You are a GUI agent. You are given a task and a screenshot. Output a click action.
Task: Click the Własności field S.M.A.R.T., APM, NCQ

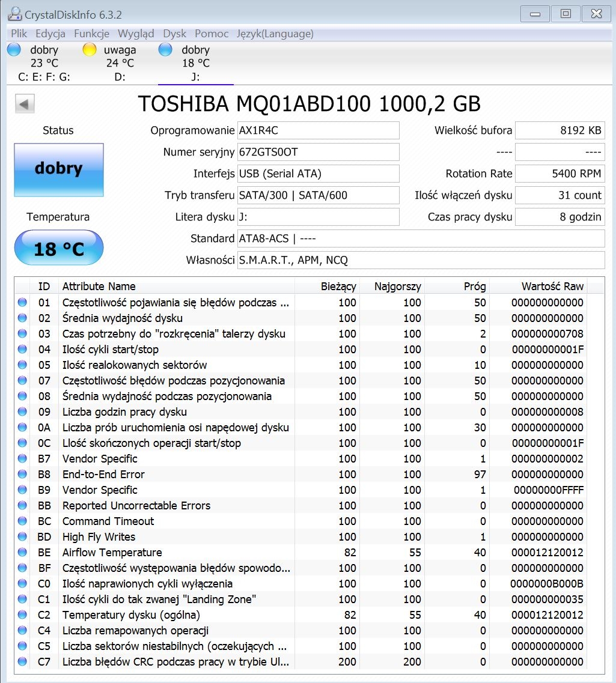pyautogui.click(x=421, y=260)
